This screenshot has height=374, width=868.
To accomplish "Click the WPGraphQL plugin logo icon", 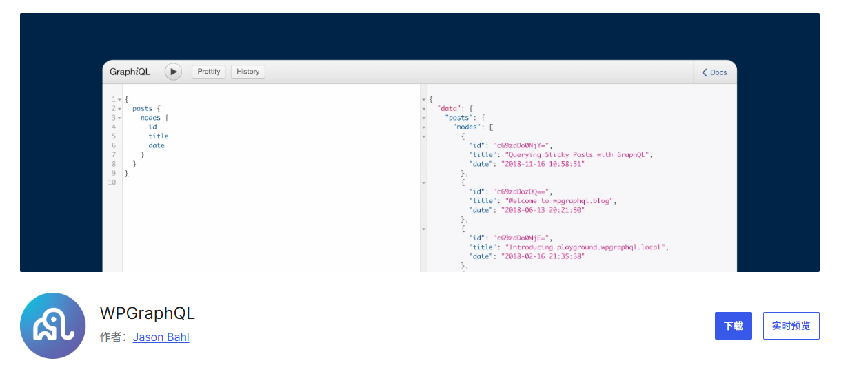I will (53, 326).
